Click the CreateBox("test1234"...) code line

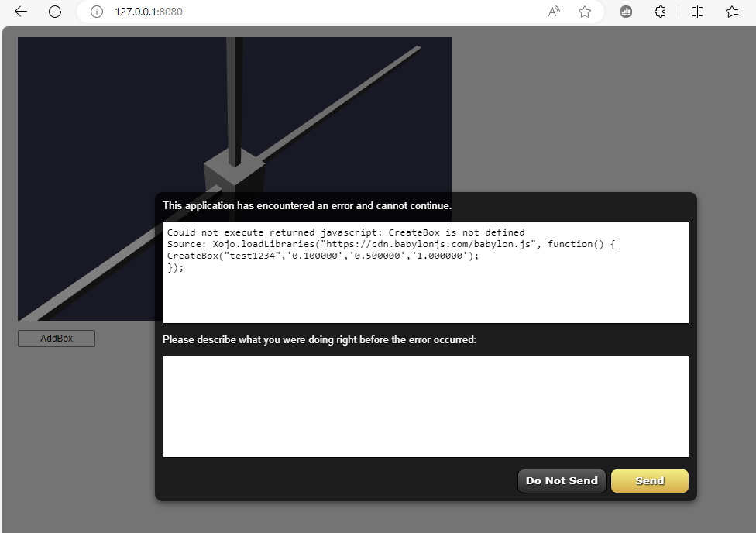[323, 256]
